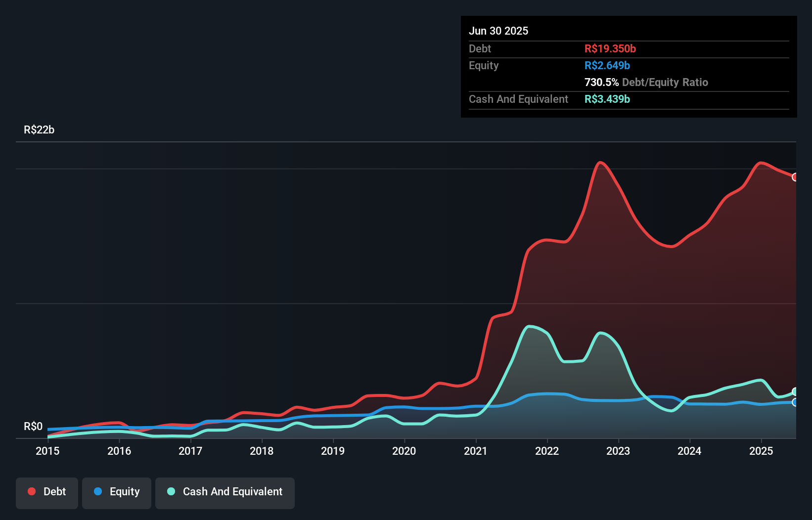Image resolution: width=812 pixels, height=520 pixels.
Task: Click the Equity value R$2.649b link
Action: click(606, 65)
